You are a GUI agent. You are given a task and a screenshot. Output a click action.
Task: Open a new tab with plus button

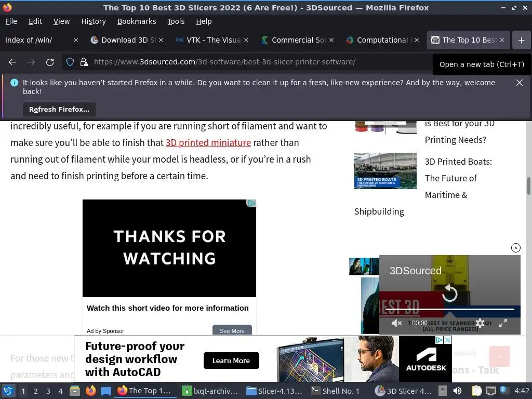[521, 40]
